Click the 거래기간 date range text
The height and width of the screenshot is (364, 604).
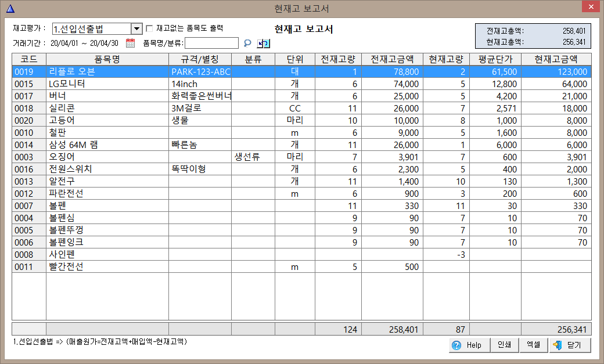click(84, 43)
